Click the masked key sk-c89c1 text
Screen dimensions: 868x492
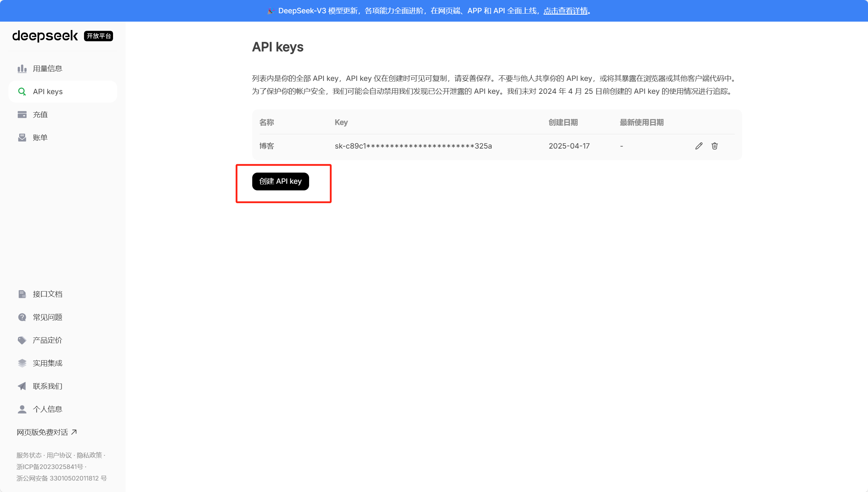[x=413, y=146]
